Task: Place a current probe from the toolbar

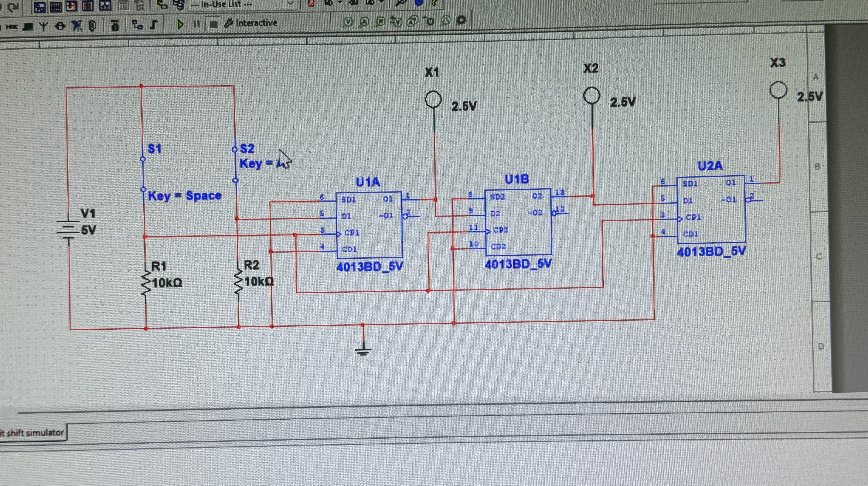Action: click(x=364, y=22)
